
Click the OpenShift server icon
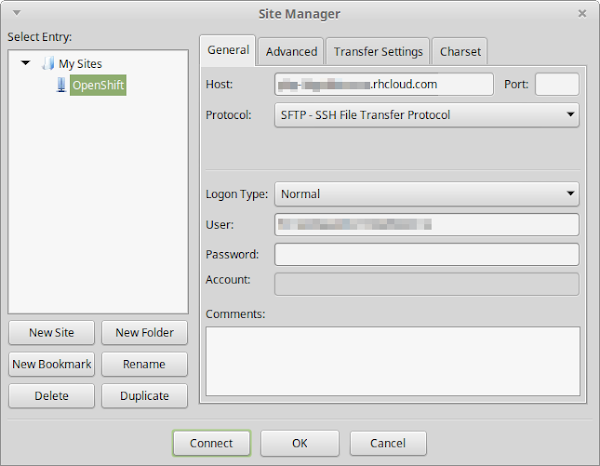(61, 85)
